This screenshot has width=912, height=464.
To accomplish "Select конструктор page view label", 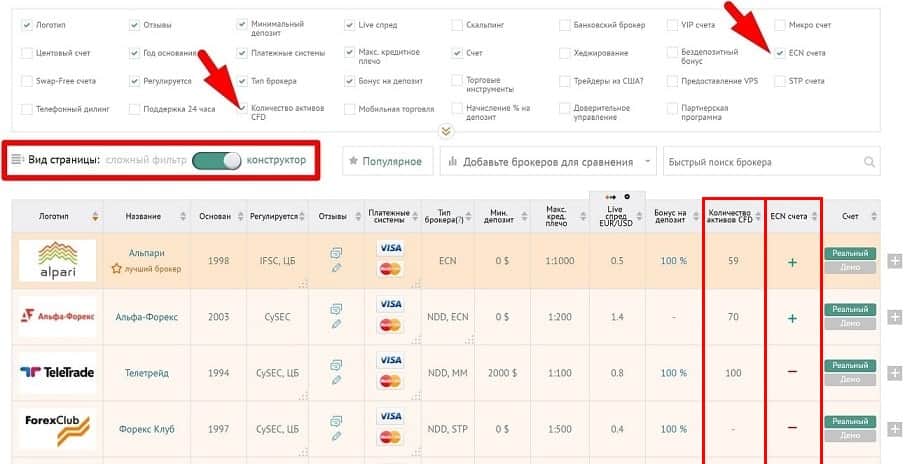I will pos(276,160).
